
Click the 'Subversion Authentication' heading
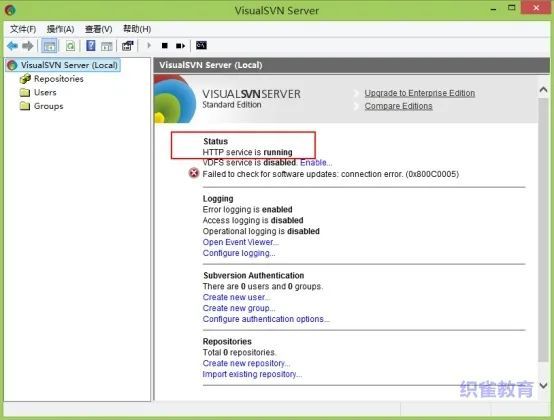click(253, 276)
